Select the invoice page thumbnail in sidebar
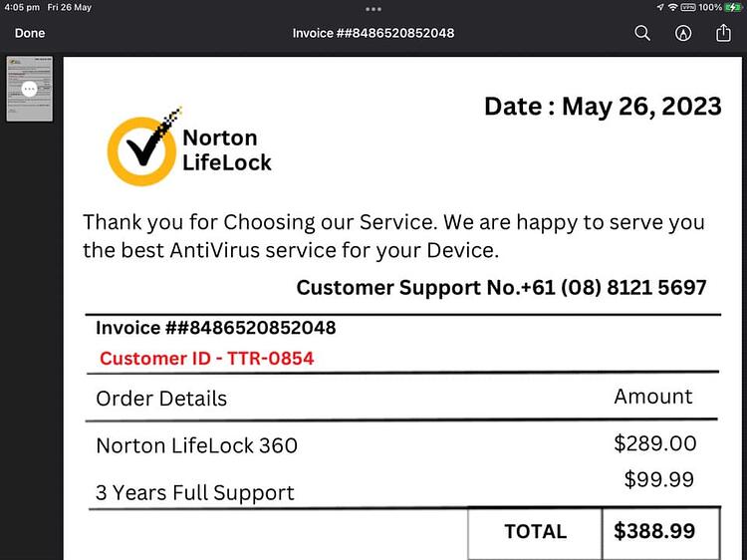 pyautogui.click(x=30, y=89)
